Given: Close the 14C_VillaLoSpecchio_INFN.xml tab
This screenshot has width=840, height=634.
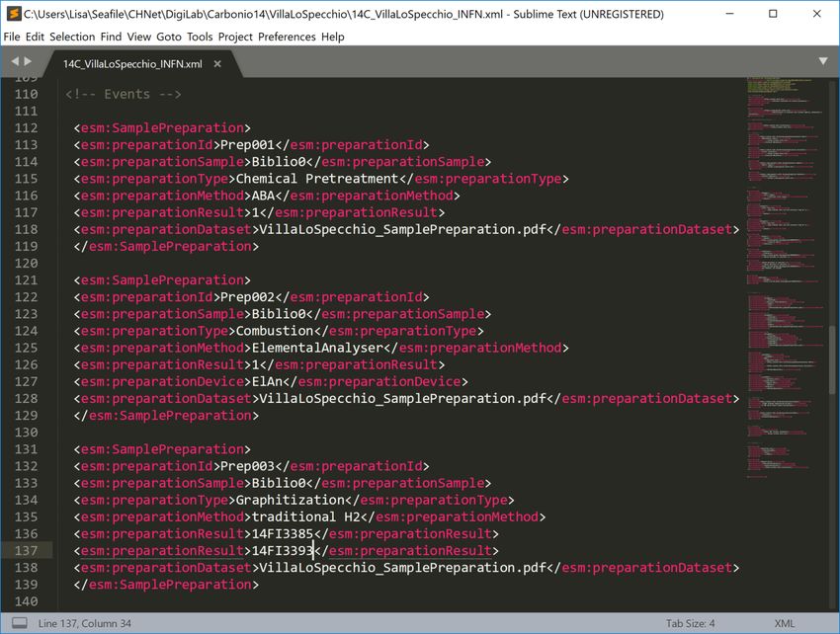Looking at the screenshot, I should point(217,63).
